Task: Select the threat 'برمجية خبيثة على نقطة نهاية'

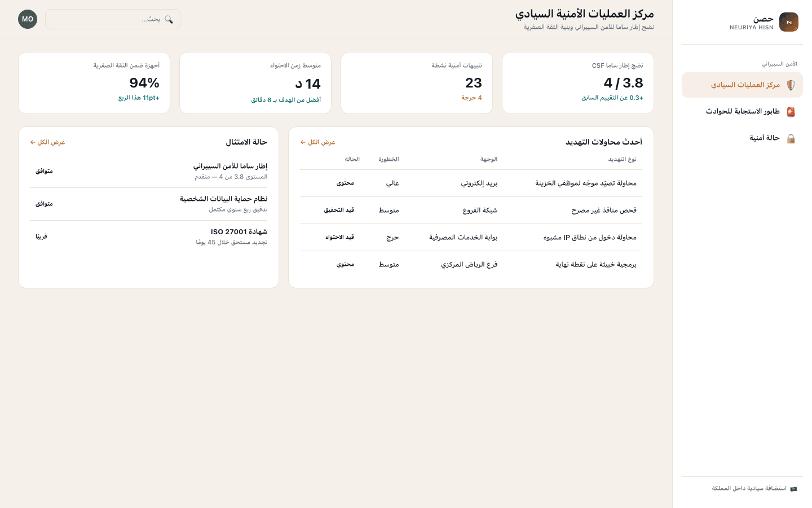Action: click(596, 265)
